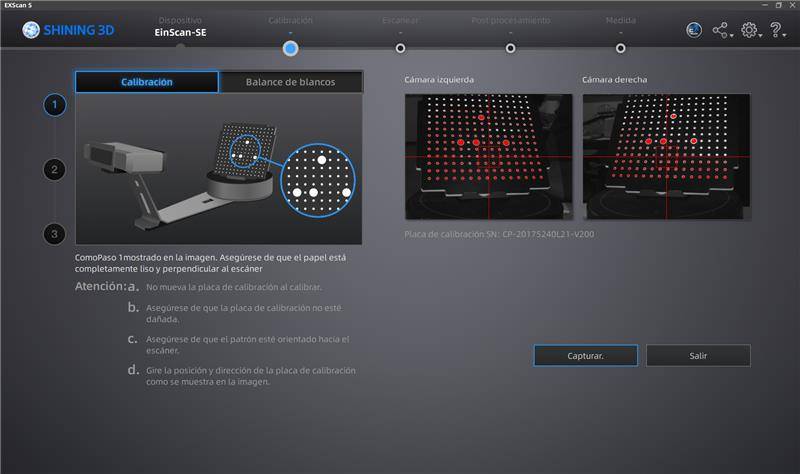Click the globe icon in top bar
The width and height of the screenshot is (800, 474).
pyautogui.click(x=693, y=31)
